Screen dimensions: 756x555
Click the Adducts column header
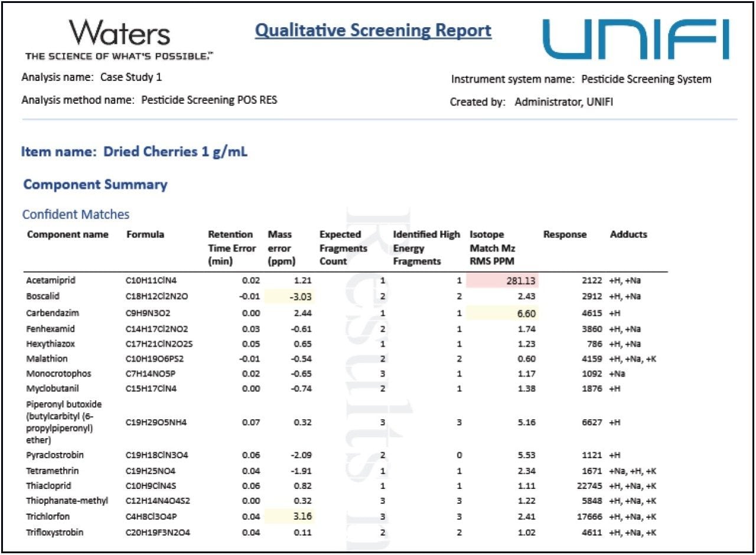[628, 234]
